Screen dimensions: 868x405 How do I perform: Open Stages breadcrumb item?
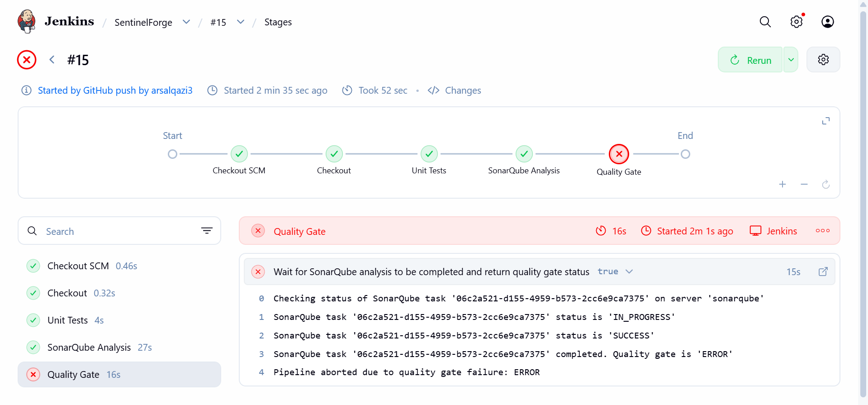[278, 22]
